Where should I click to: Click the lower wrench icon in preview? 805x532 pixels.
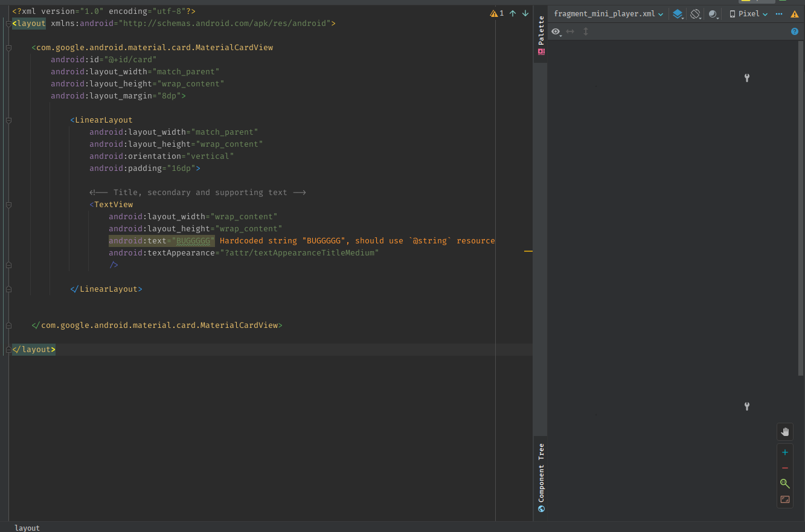coord(747,406)
